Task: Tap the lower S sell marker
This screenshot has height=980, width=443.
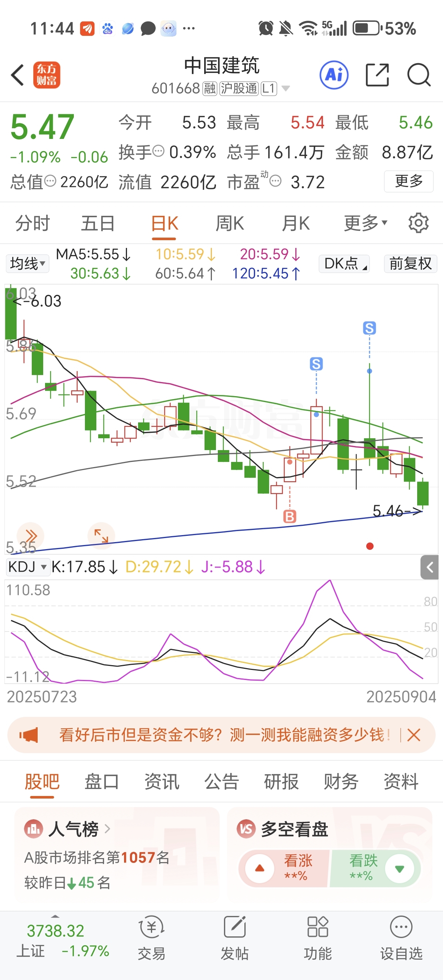Action: [x=316, y=364]
